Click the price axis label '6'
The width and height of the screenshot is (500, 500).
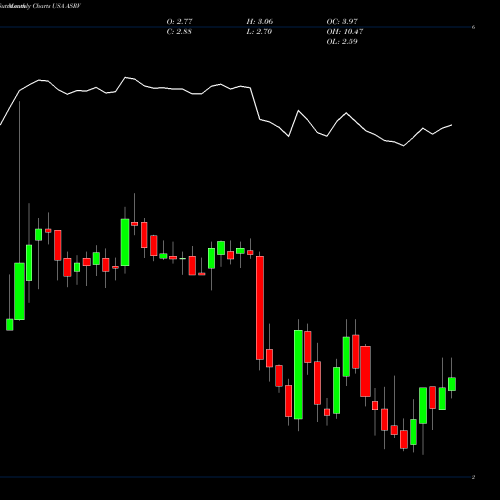473,27
